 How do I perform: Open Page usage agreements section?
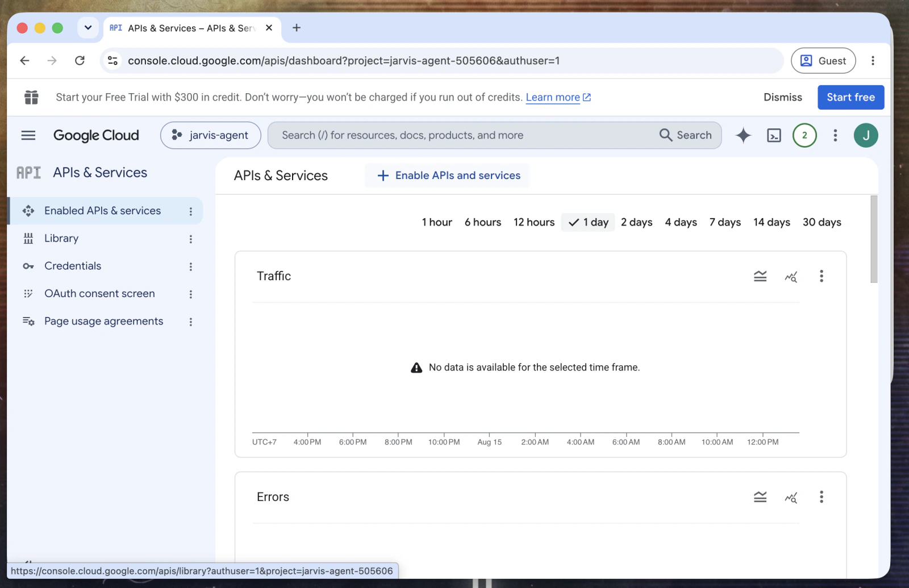click(103, 322)
